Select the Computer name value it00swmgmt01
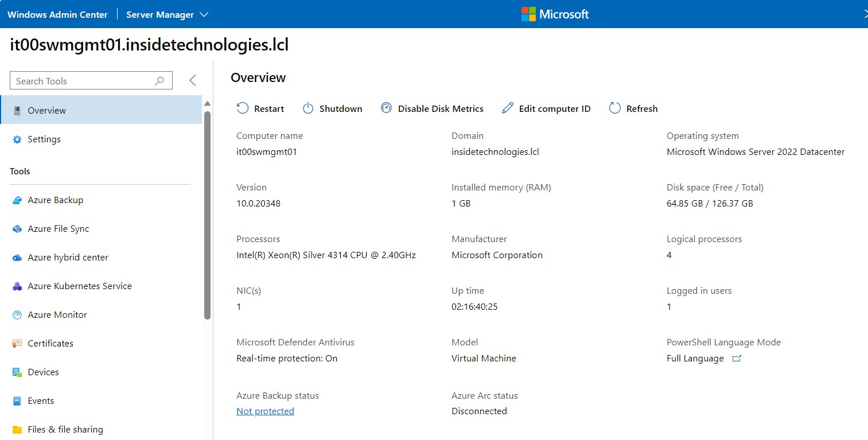This screenshot has height=440, width=868. 266,152
